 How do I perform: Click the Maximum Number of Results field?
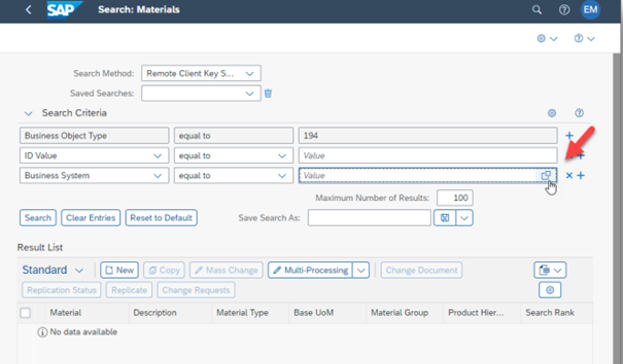pyautogui.click(x=455, y=198)
